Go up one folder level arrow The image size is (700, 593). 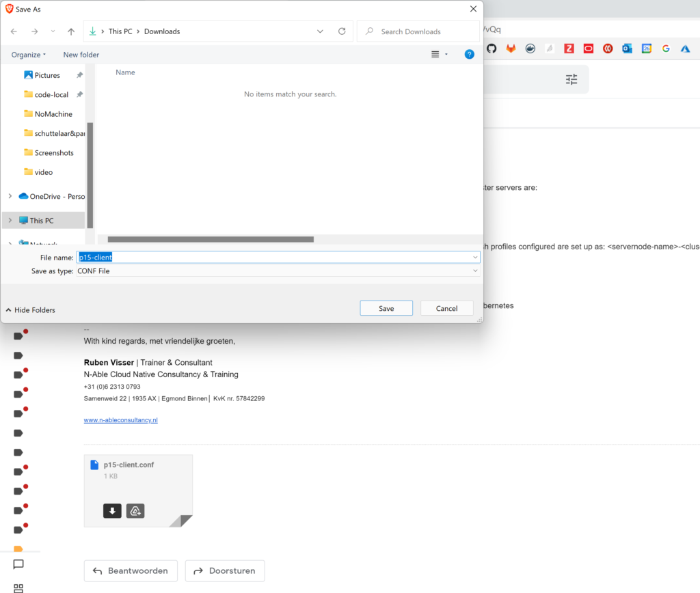tap(71, 31)
